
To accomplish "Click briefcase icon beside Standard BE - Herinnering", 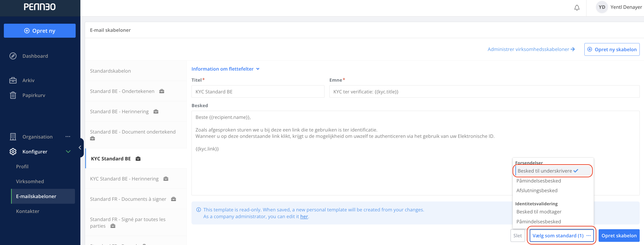I will tap(156, 111).
